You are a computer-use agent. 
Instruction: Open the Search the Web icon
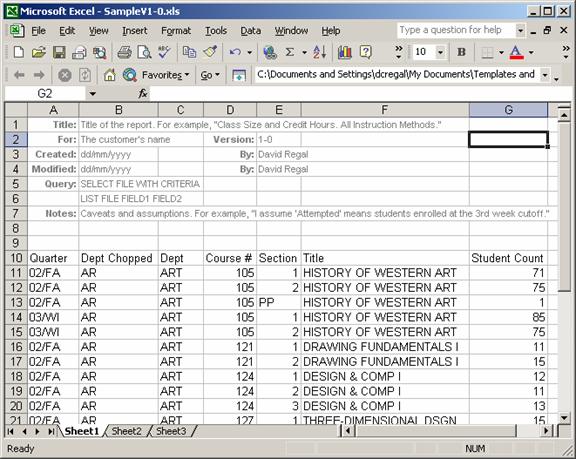pyautogui.click(x=130, y=75)
